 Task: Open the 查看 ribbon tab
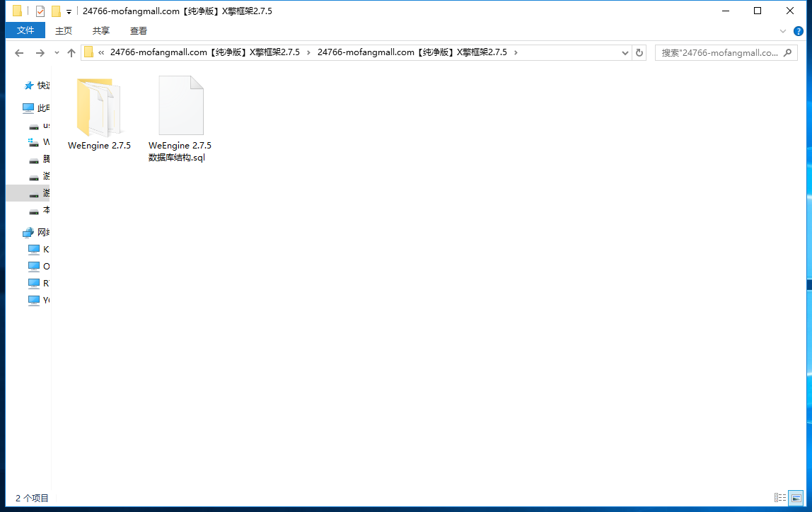point(138,31)
